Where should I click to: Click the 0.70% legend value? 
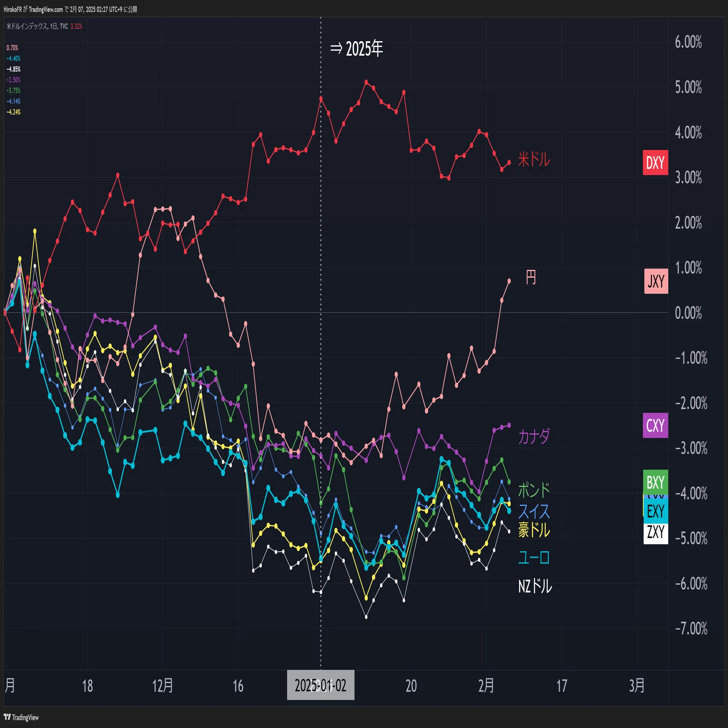tap(12, 48)
